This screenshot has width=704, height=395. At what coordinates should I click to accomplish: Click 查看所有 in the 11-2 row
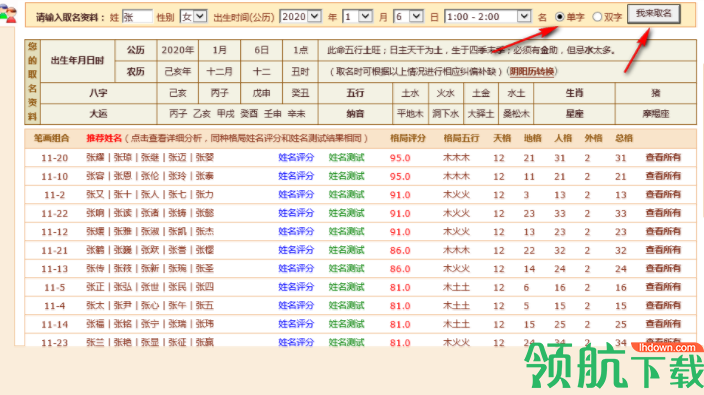tap(663, 194)
